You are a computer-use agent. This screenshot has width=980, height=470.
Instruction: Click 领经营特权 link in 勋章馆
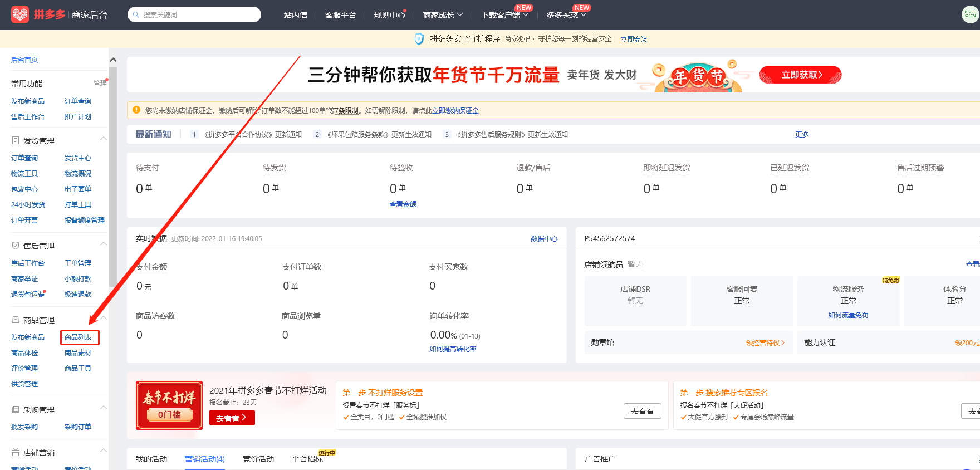[766, 342]
